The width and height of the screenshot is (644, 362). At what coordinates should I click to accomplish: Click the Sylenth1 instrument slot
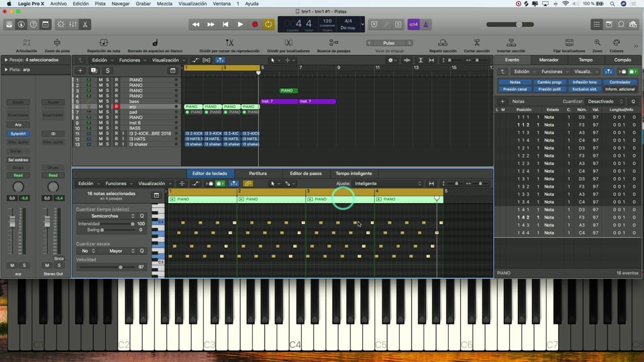[x=18, y=134]
